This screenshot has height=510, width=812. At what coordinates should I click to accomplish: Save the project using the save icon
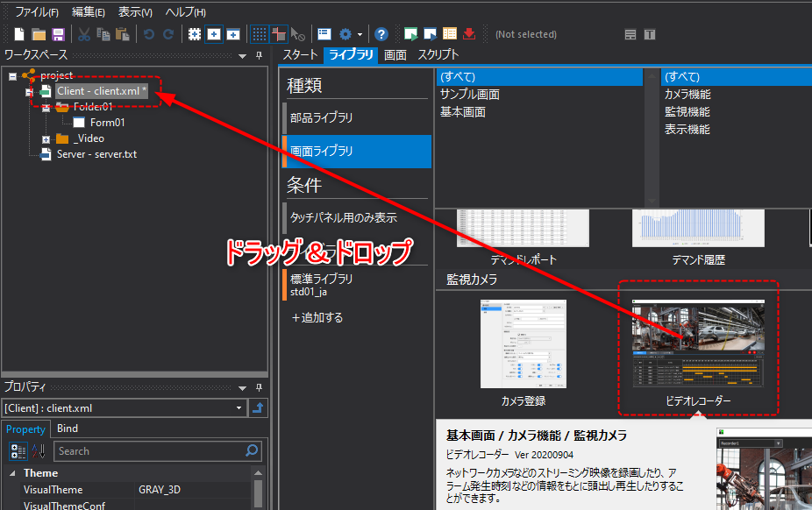coord(60,33)
